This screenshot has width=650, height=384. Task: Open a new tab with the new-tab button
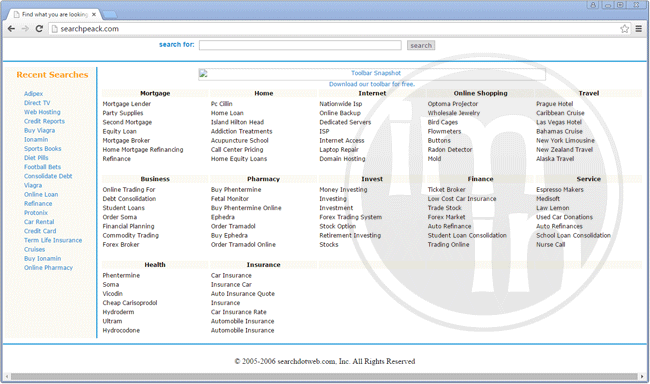click(x=109, y=15)
